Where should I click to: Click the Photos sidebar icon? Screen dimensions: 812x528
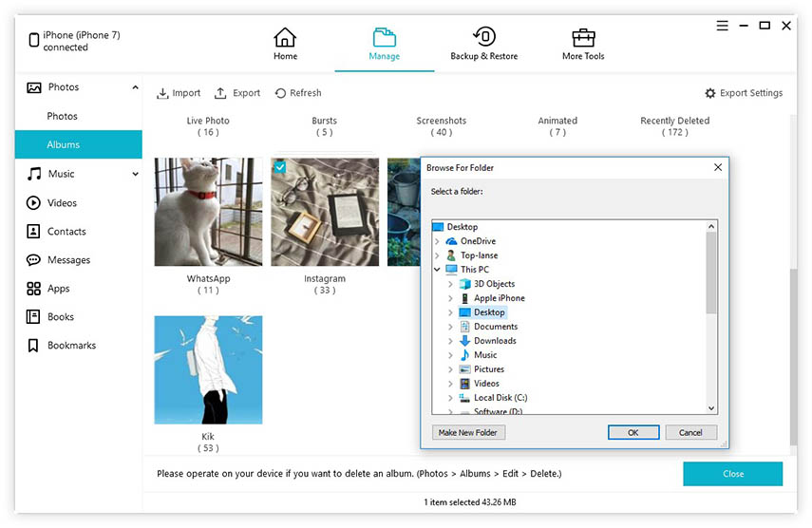coord(33,87)
